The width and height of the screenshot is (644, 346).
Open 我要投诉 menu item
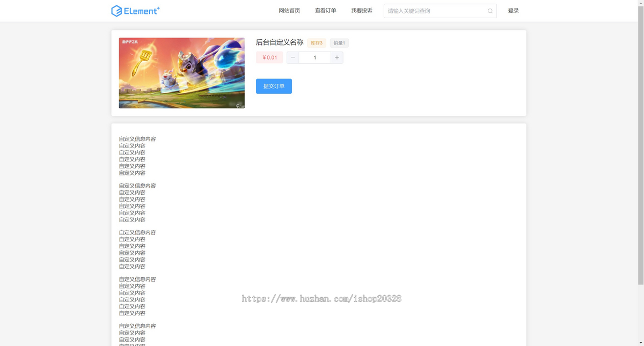click(x=362, y=11)
